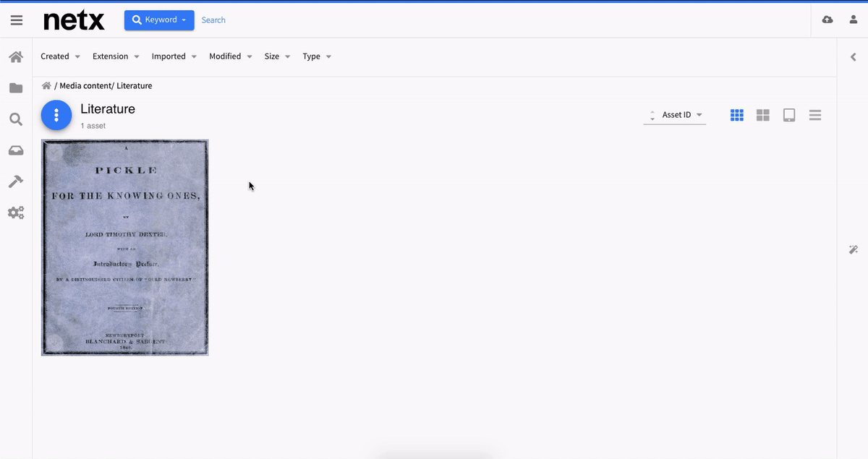Open the user account icon
868x459 pixels.
854,20
